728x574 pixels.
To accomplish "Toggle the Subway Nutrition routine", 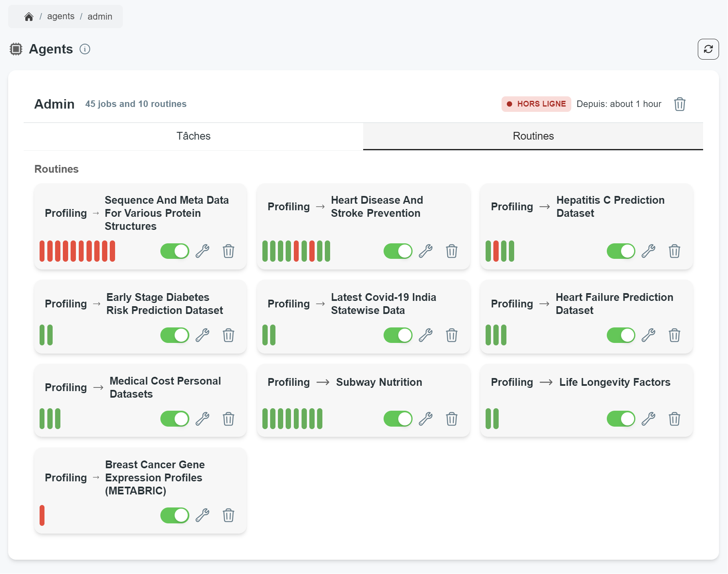I will click(x=398, y=419).
